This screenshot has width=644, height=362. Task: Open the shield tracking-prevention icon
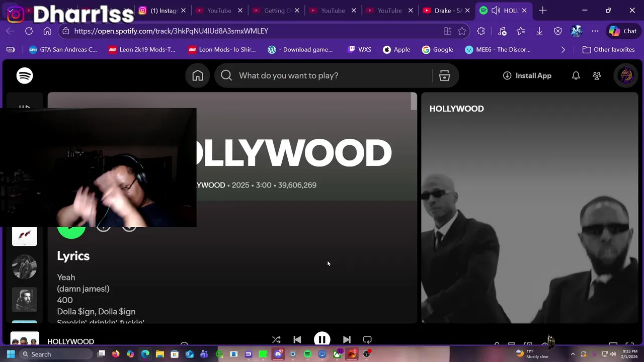click(558, 31)
